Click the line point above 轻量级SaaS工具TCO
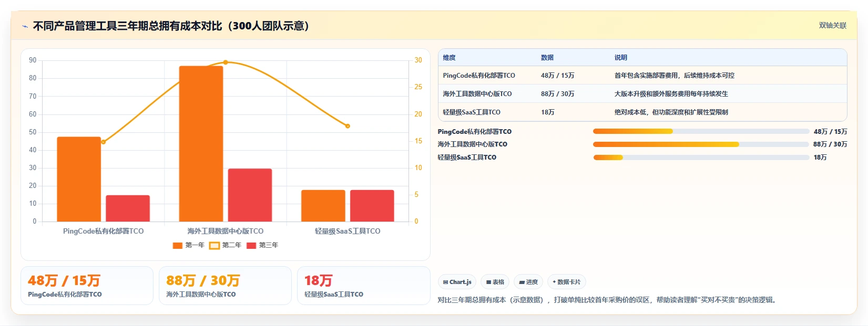Viewport: 868px width, 326px height. click(x=348, y=126)
